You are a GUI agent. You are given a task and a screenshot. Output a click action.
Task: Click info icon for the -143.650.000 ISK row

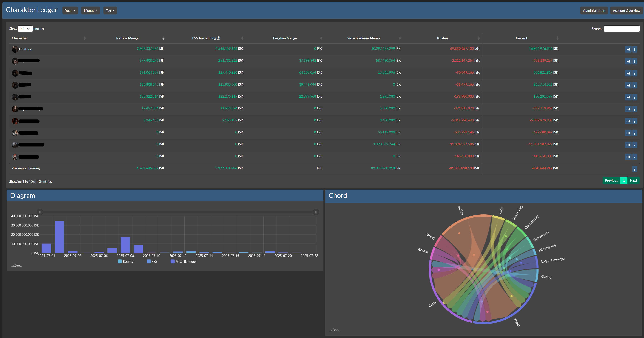pos(634,157)
